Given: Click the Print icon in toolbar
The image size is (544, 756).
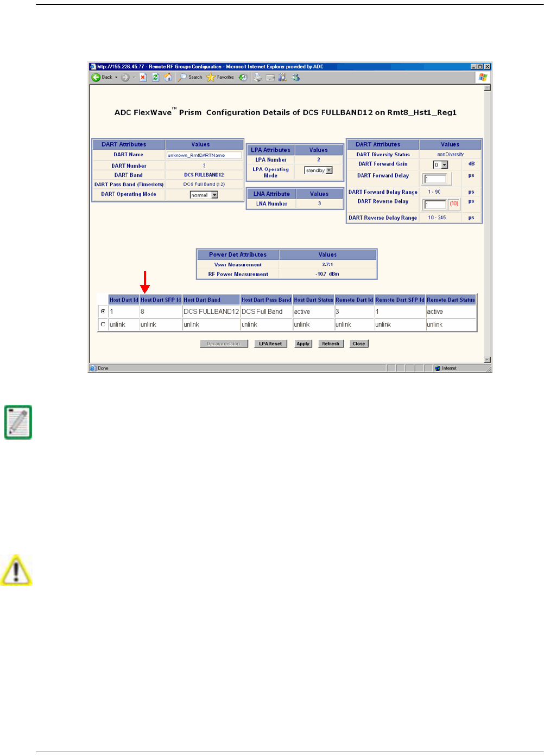Looking at the screenshot, I should coord(258,77).
